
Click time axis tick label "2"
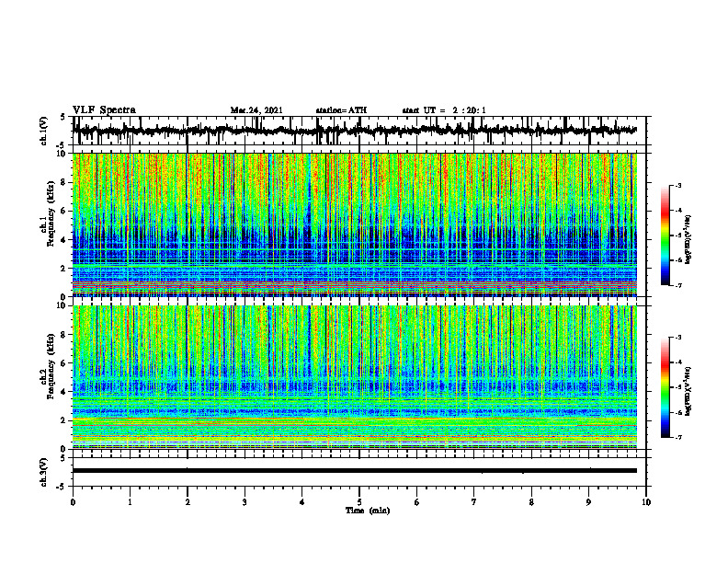[x=188, y=502]
